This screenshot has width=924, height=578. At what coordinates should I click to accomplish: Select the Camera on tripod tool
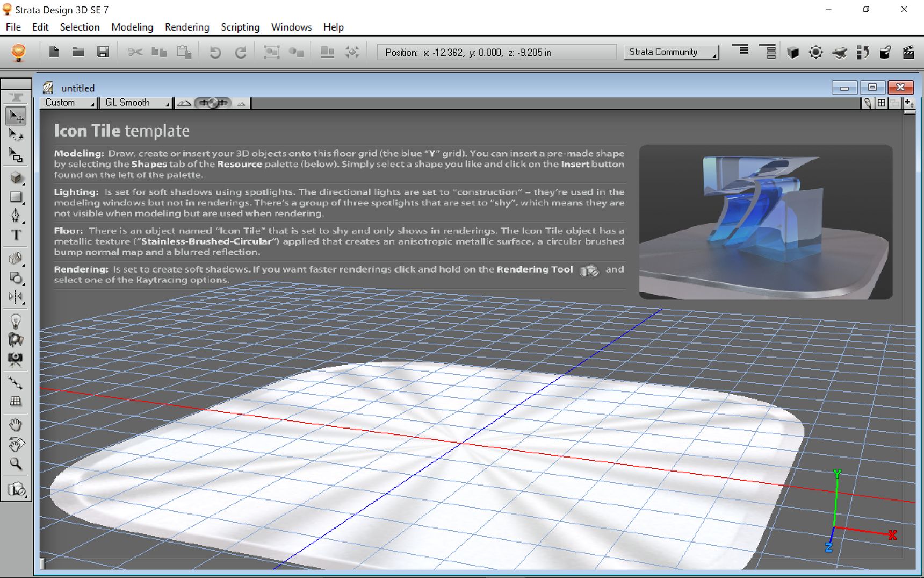tap(16, 359)
